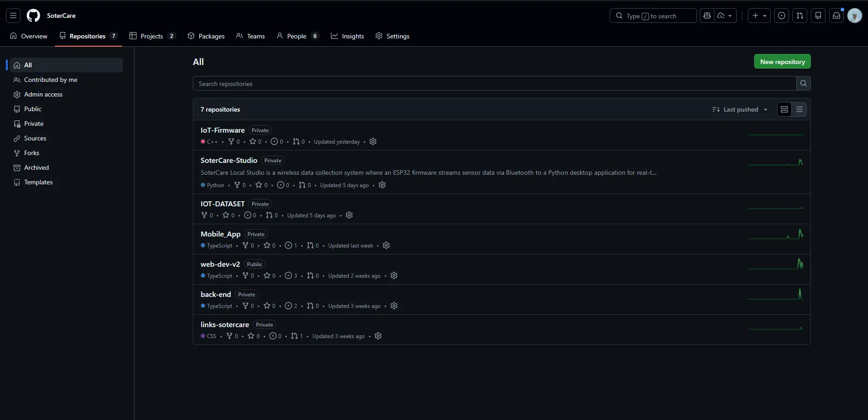
Task: Click the GitHub Octocat logo
Action: click(33, 16)
